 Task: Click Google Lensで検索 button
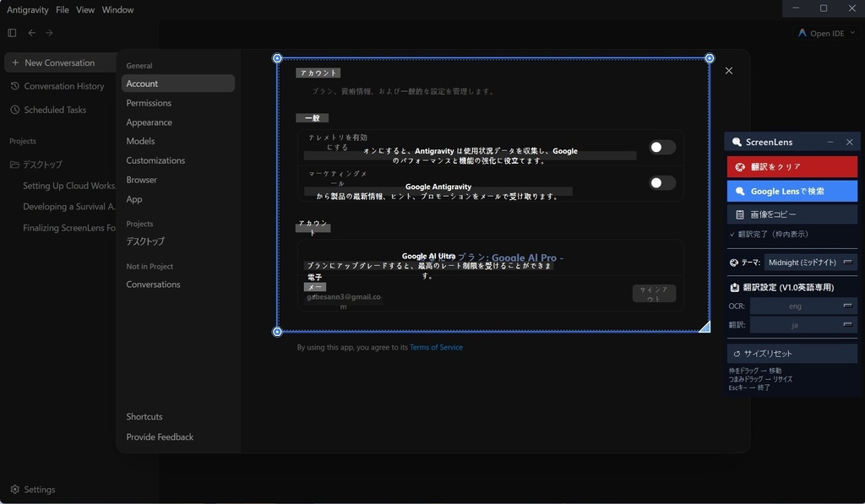[x=792, y=192]
